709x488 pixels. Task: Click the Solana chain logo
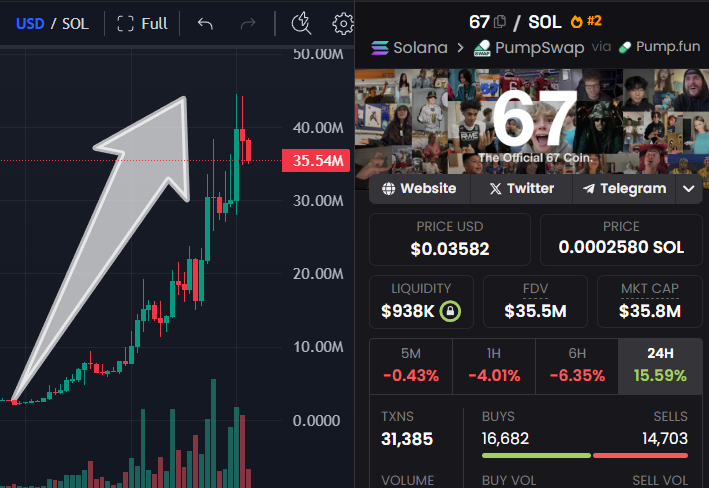pyautogui.click(x=380, y=47)
